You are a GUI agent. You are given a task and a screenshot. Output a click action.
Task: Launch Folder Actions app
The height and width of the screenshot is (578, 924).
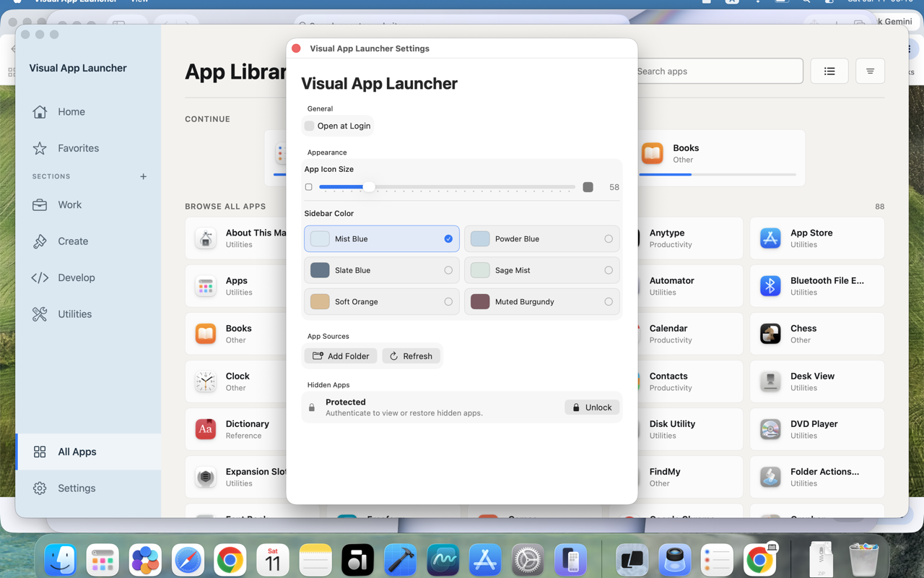pos(817,477)
